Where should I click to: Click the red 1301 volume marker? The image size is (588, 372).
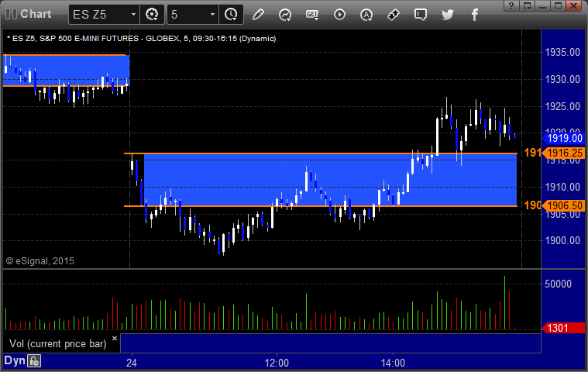[563, 328]
